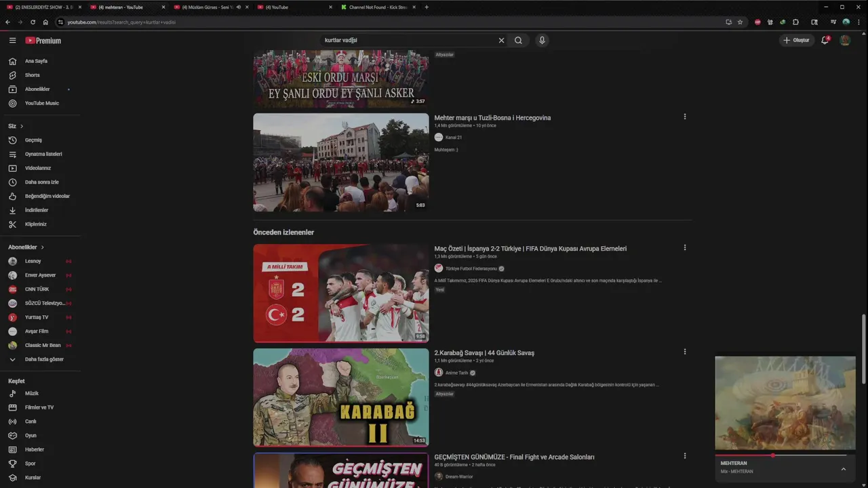
Task: Click the magnifier search button
Action: click(518, 40)
